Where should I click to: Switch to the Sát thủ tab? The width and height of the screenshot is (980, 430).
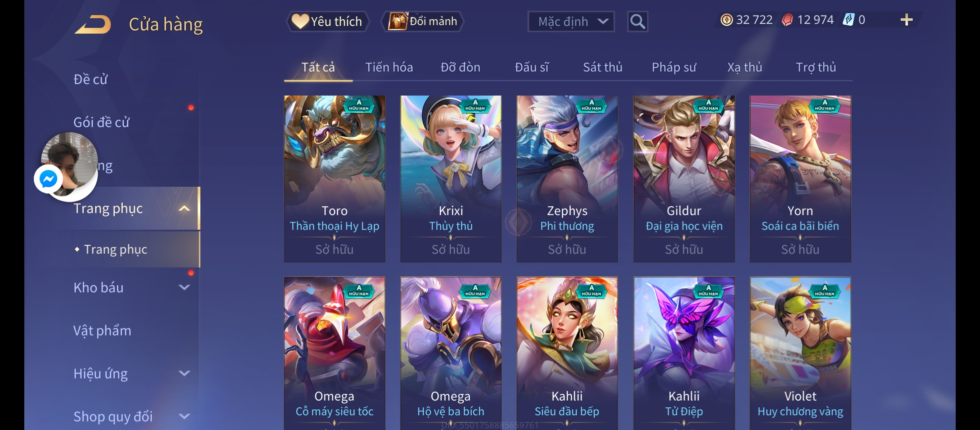[603, 67]
